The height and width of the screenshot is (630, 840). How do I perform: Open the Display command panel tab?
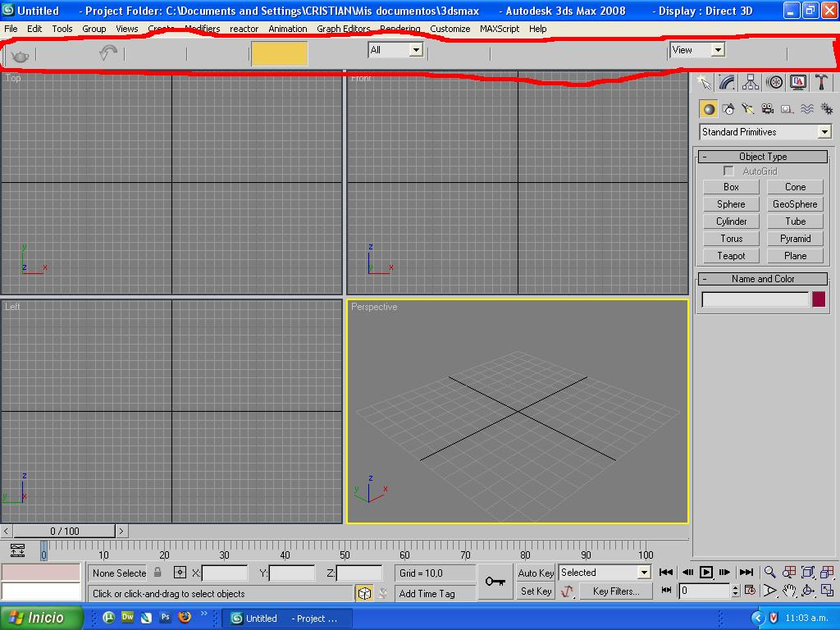(797, 83)
